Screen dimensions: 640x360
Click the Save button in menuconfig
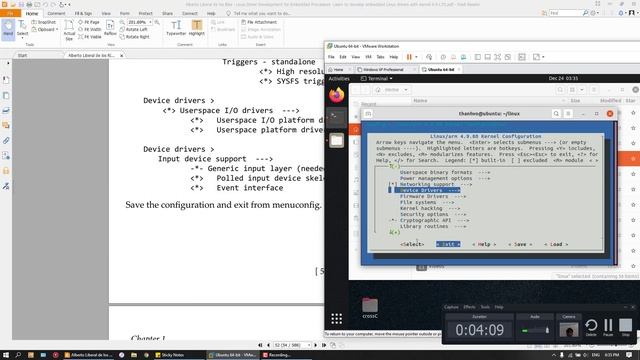pos(520,244)
